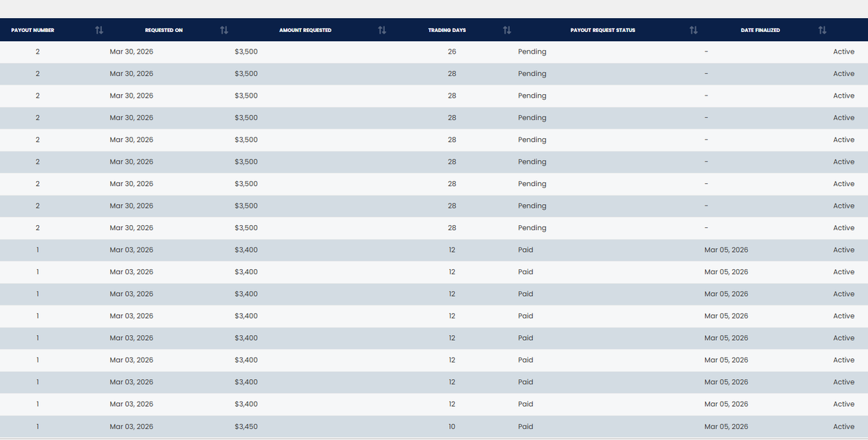This screenshot has width=868, height=440.
Task: Select Active in the $3,450 row
Action: point(843,426)
